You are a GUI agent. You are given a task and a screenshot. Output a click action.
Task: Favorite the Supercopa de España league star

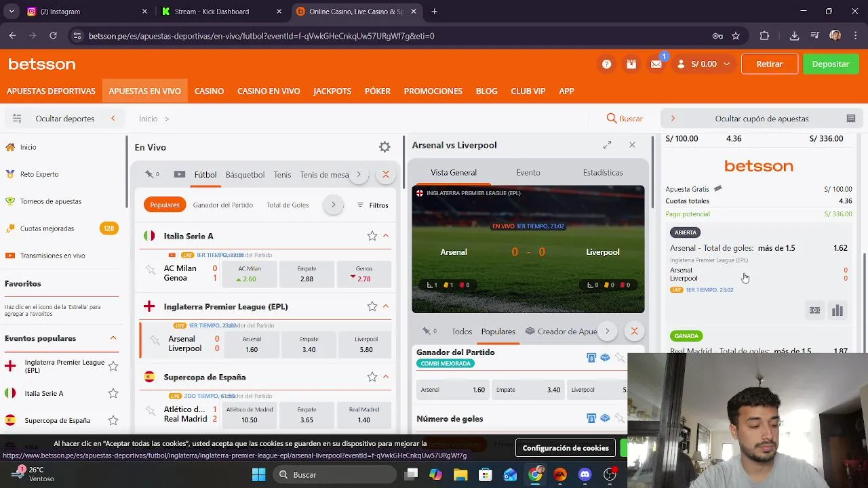click(x=372, y=377)
